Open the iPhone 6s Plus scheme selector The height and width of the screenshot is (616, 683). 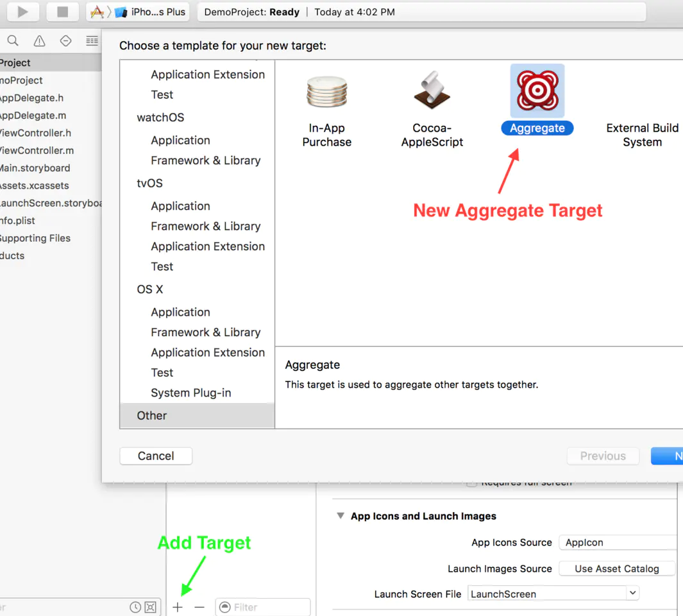(138, 12)
